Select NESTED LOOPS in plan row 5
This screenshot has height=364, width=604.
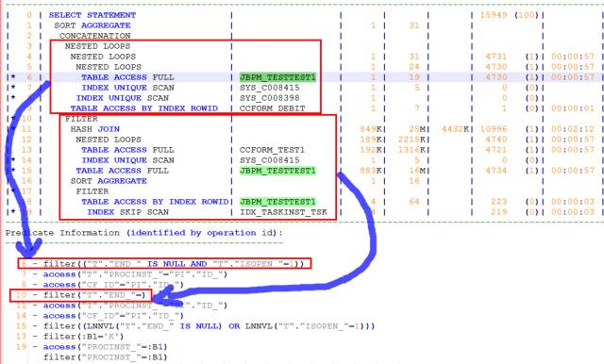pyautogui.click(x=109, y=67)
